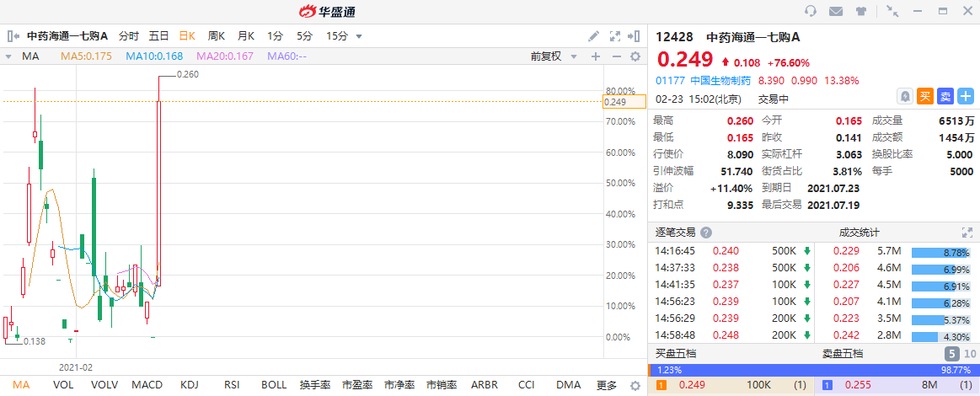Image resolution: width=980 pixels, height=396 pixels.
Task: Open underlying stock 中国生物制药 link
Action: click(719, 81)
